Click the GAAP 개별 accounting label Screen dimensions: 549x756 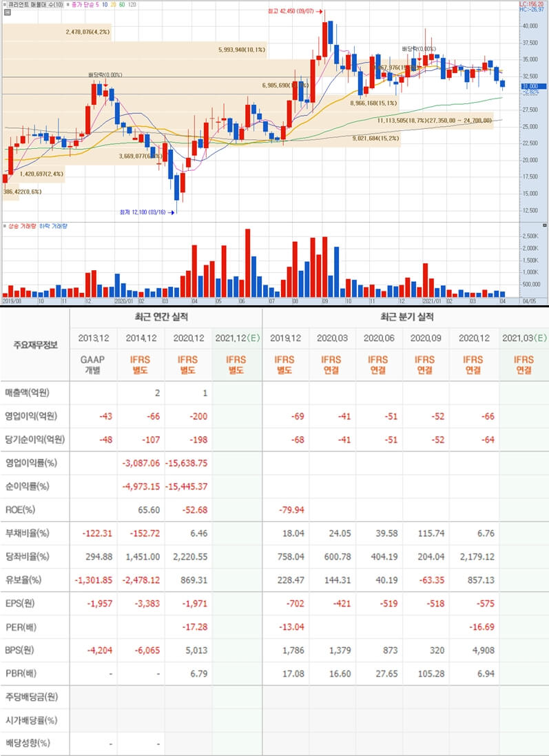coord(92,365)
